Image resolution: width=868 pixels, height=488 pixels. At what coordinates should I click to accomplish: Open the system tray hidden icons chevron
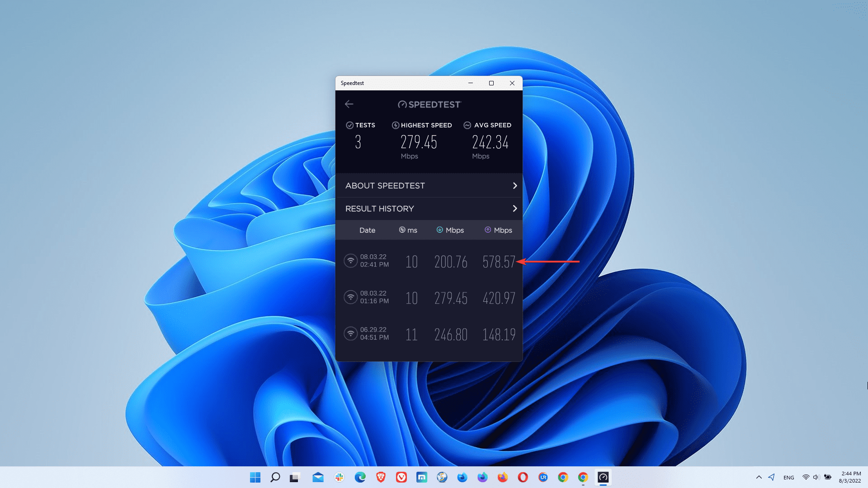[759, 477]
